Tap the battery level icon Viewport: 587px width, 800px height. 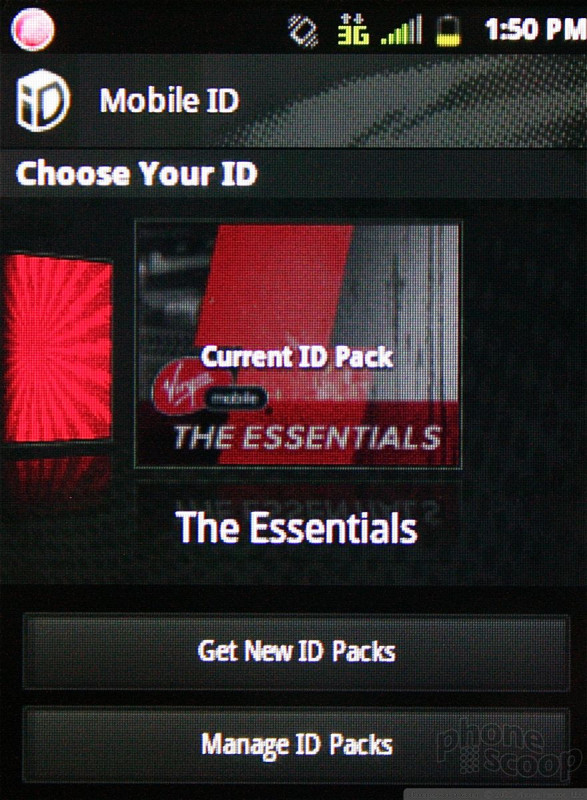pos(448,30)
